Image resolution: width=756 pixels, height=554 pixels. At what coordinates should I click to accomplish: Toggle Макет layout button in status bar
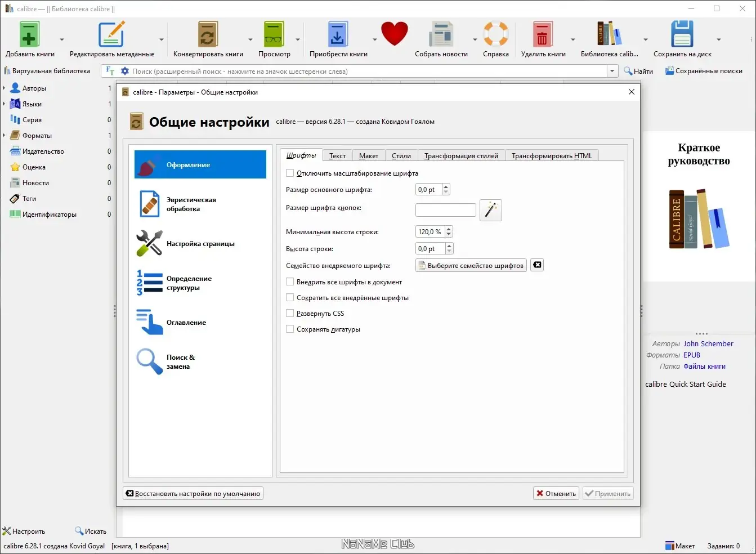pos(680,546)
